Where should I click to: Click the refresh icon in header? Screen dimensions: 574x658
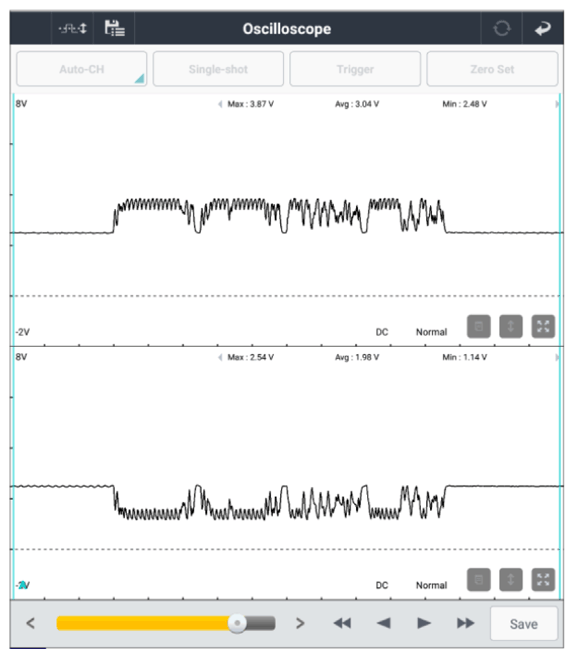501,29
